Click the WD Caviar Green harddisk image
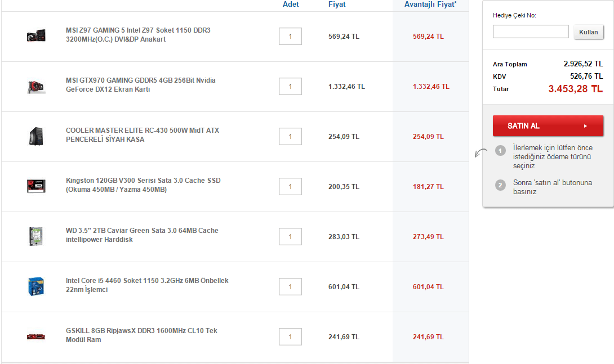The width and height of the screenshot is (614, 364). pyautogui.click(x=36, y=236)
